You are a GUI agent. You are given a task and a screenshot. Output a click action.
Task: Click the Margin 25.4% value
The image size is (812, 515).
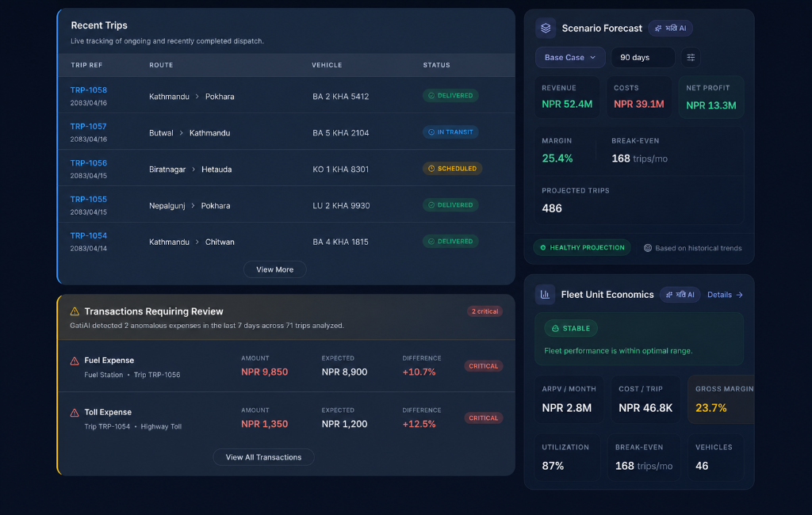[x=557, y=158]
